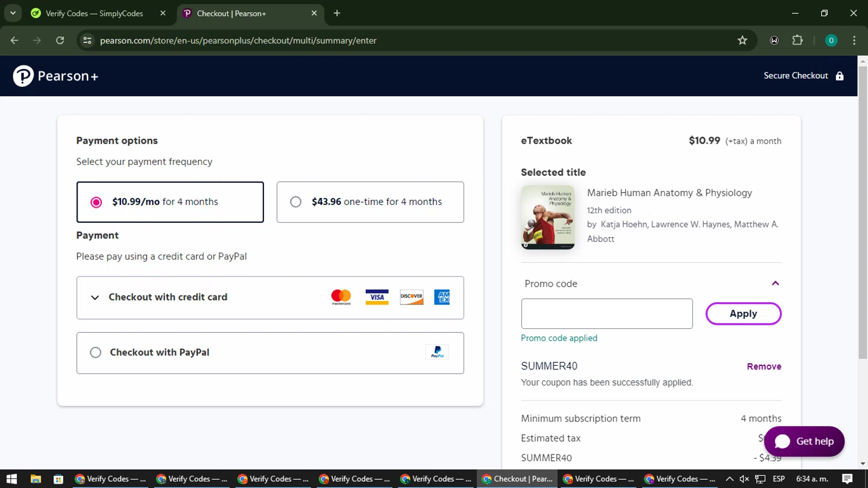Image resolution: width=868 pixels, height=488 pixels.
Task: Click the muted volume tray icon
Action: [x=744, y=479]
